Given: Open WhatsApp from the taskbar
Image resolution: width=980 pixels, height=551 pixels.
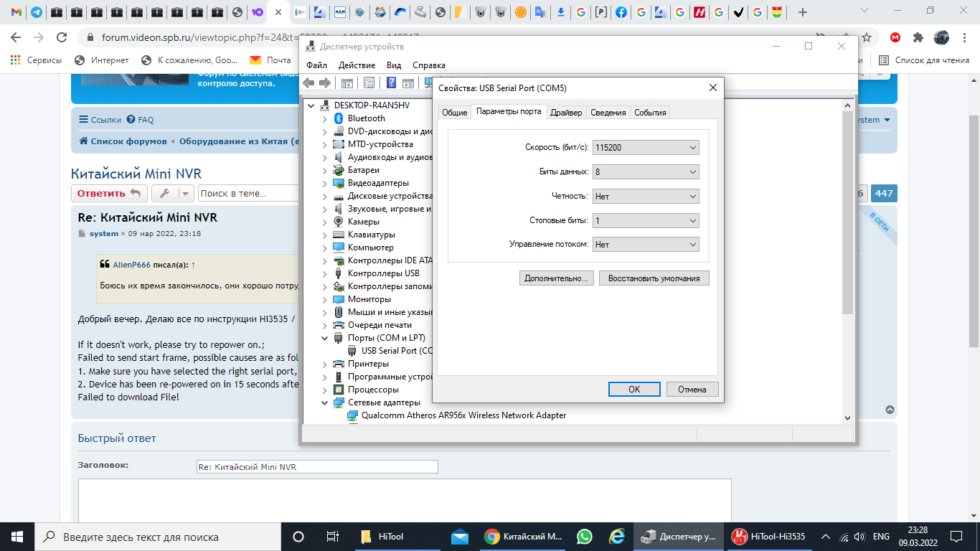Looking at the screenshot, I should 585,537.
